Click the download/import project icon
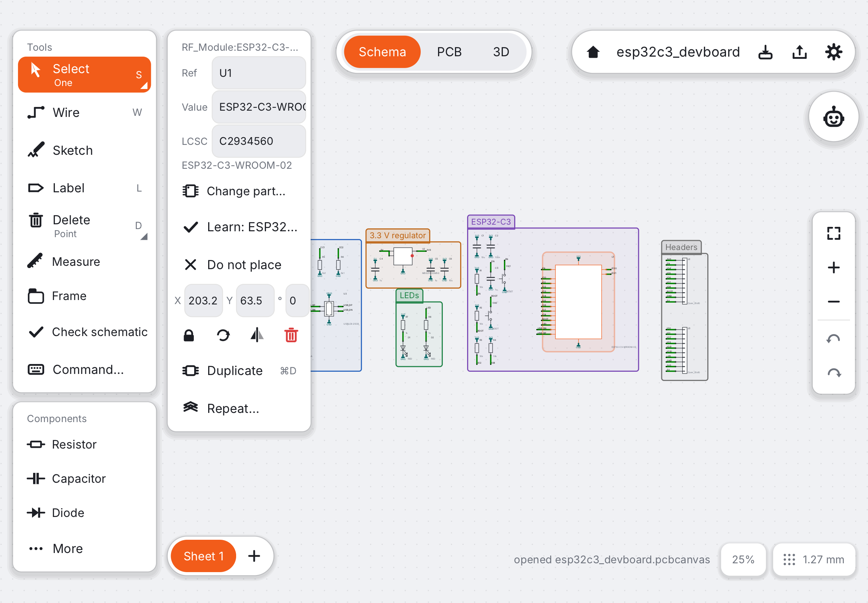 point(765,52)
